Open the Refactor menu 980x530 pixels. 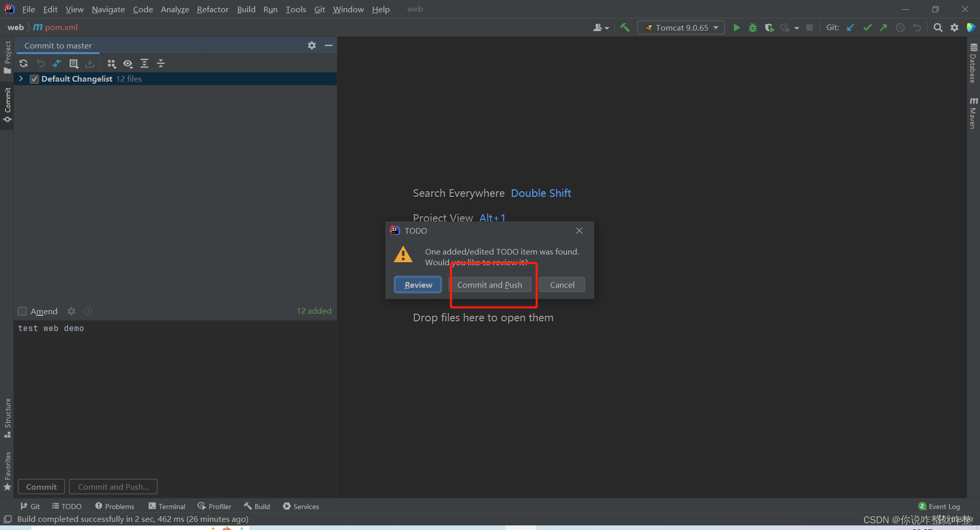point(212,9)
